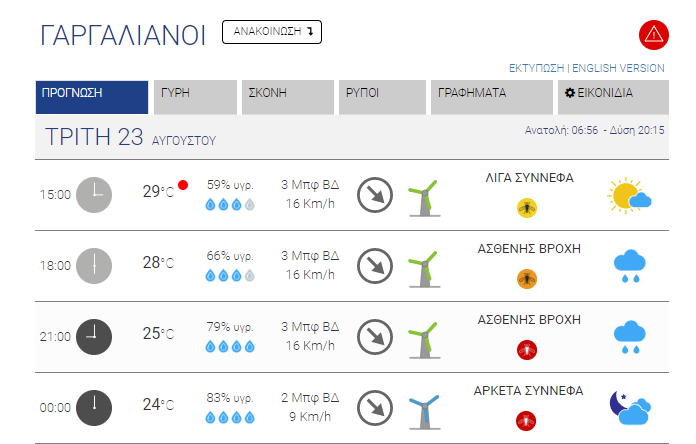Click the green wind turbine at 18:00
This screenshot has height=444, width=696.
(x=424, y=269)
